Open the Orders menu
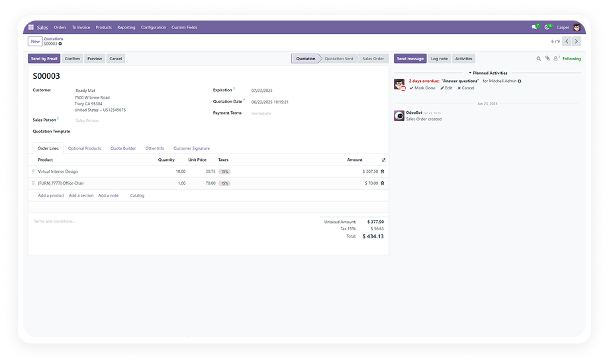 click(x=60, y=28)
